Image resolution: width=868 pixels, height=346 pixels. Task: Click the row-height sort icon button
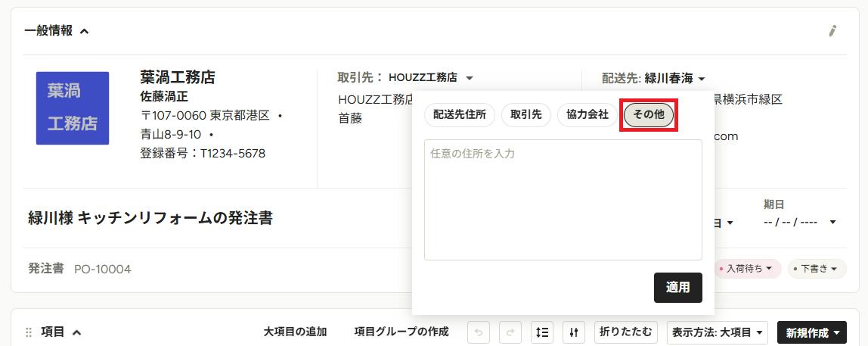[542, 332]
